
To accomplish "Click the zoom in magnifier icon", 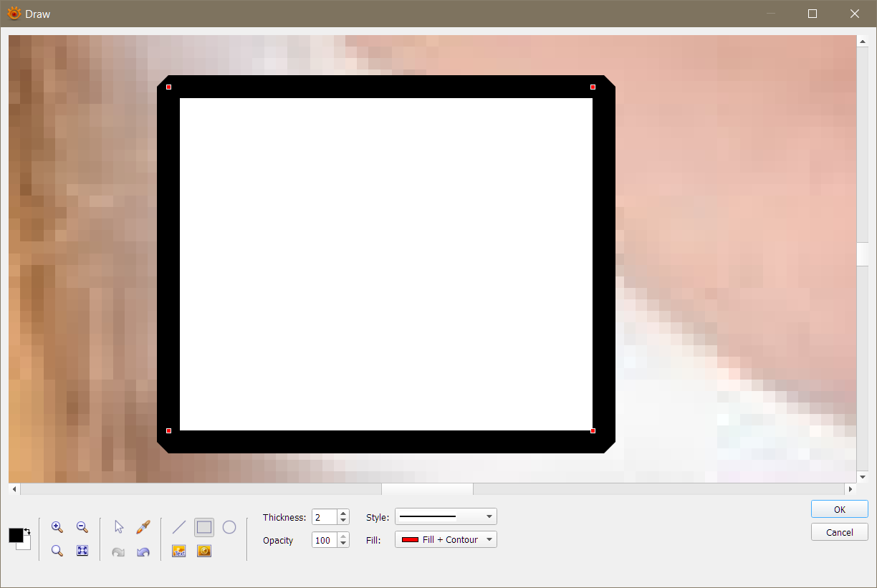I will (57, 527).
